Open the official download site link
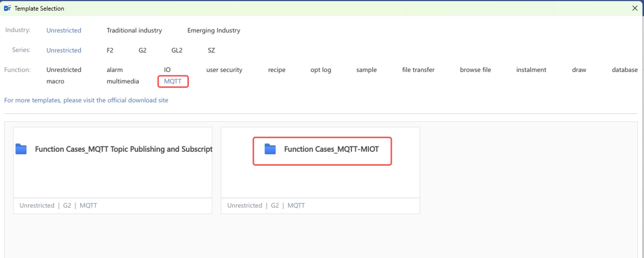 [x=86, y=100]
